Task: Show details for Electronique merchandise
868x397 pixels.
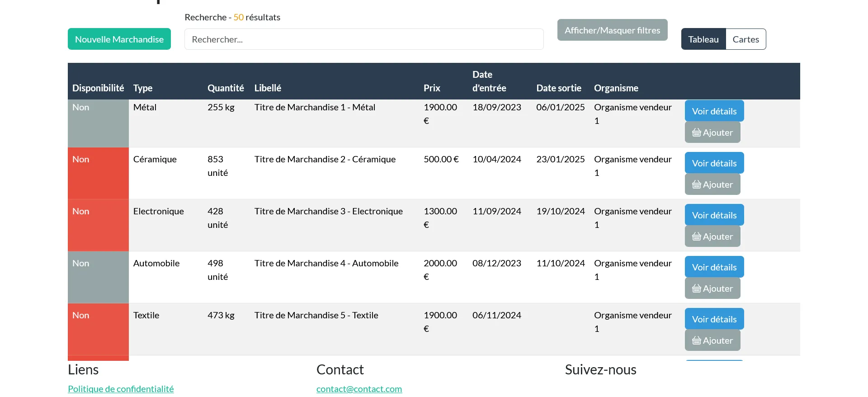Action: (x=714, y=215)
